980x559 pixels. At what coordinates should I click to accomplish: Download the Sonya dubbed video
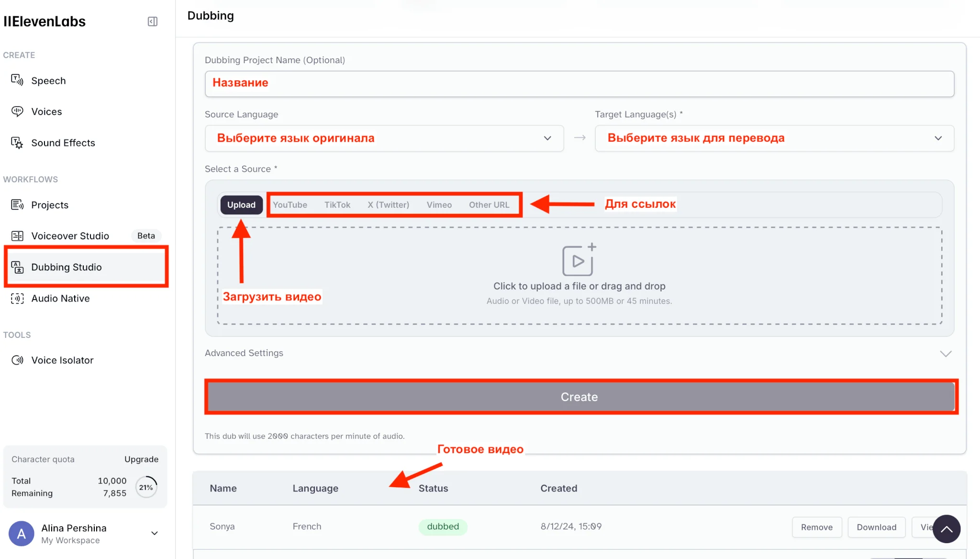click(x=876, y=527)
